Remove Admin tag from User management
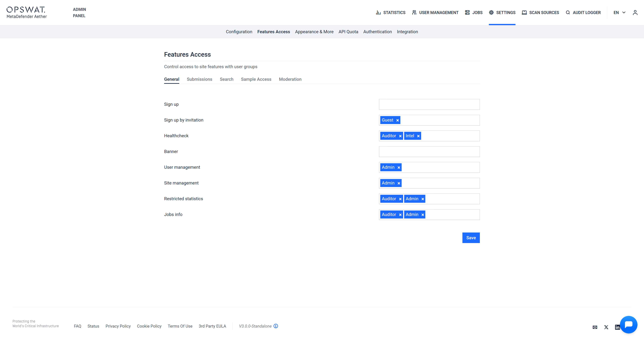The width and height of the screenshot is (644, 340). coord(399,168)
